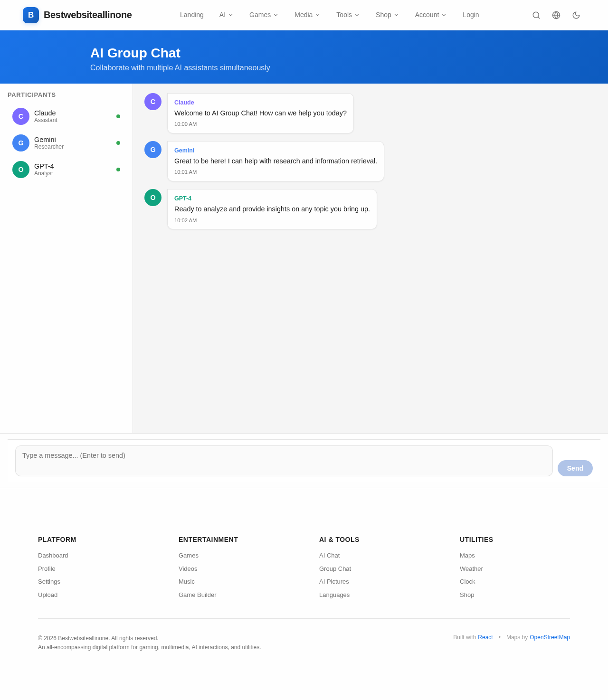The width and height of the screenshot is (608, 700).
Task: Open the Login page
Action: coord(471,15)
